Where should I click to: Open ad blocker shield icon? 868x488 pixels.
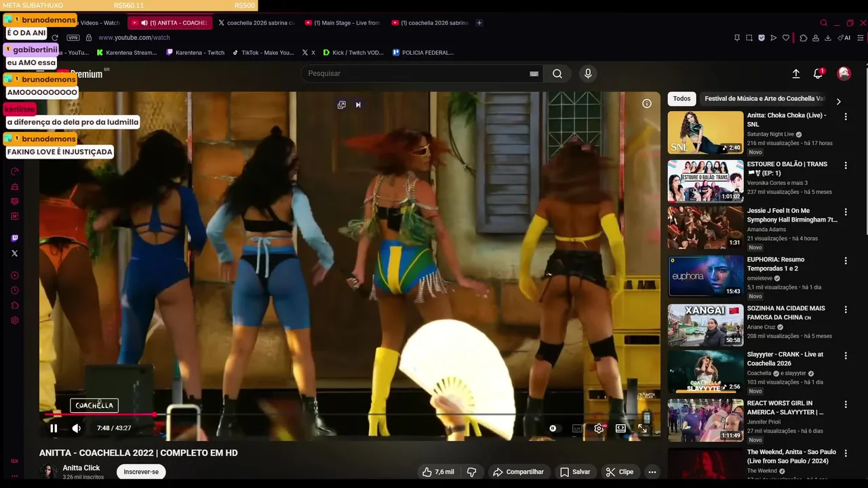(762, 38)
